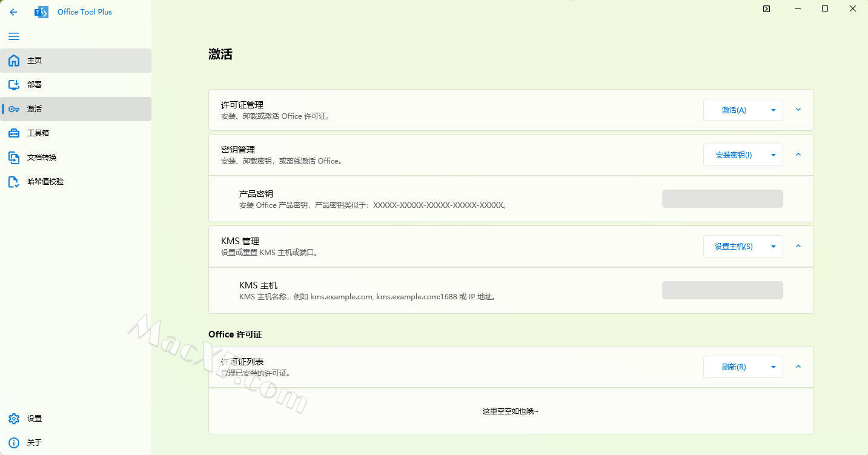Select the 激活 navigation item
The image size is (868, 455).
76,109
